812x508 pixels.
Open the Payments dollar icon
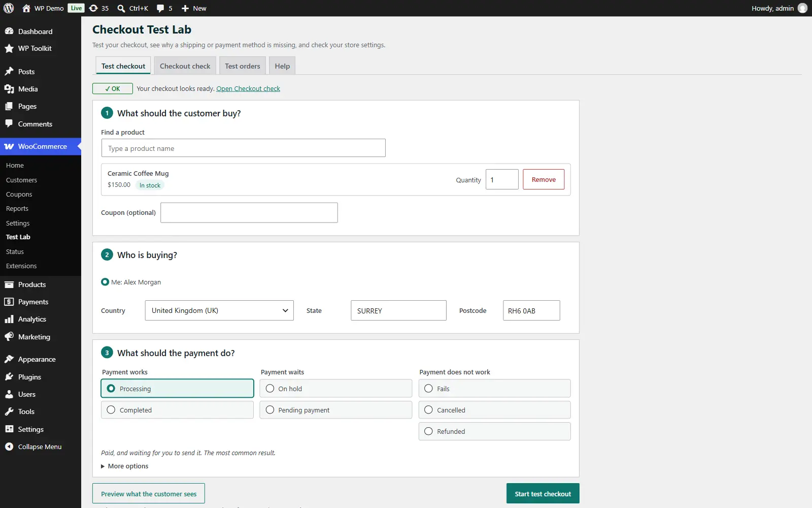tap(9, 302)
